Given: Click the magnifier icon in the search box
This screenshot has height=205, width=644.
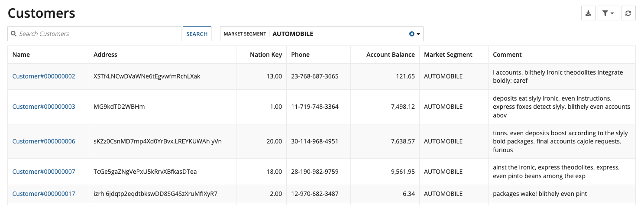Looking at the screenshot, I should [x=13, y=34].
